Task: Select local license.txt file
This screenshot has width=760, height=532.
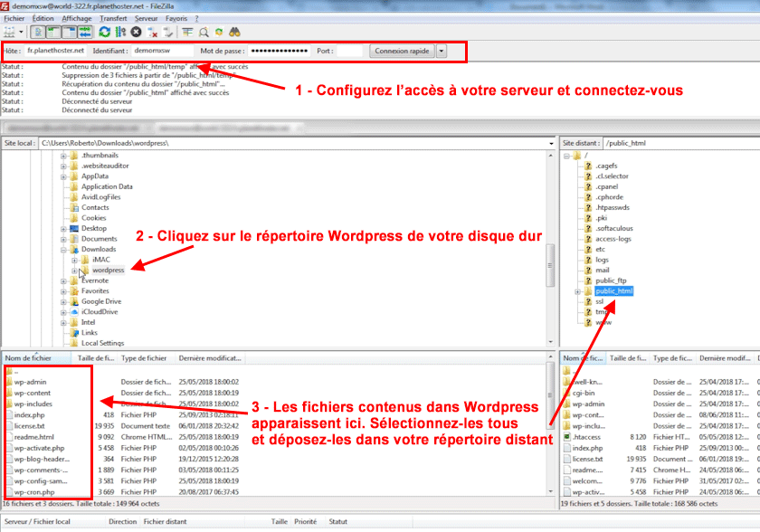Action: pos(29,426)
